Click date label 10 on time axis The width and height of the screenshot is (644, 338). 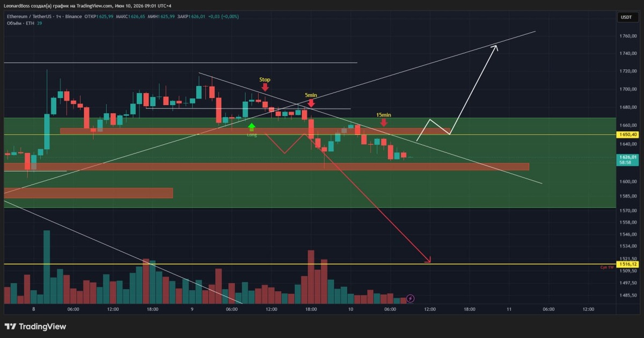point(350,310)
